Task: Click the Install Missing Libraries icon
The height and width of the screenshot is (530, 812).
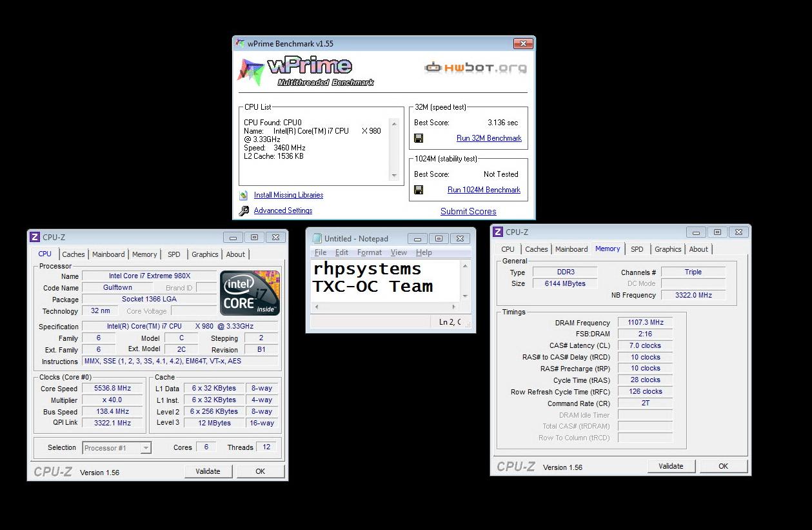Action: 243,195
